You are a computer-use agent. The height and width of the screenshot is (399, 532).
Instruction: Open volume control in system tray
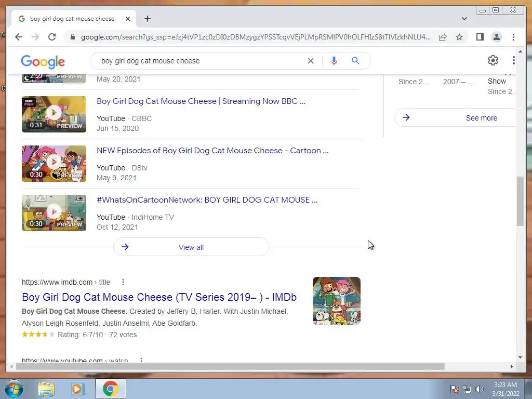[x=480, y=389]
